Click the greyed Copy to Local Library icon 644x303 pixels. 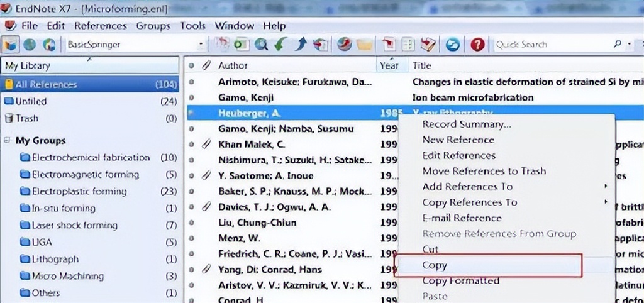click(222, 45)
